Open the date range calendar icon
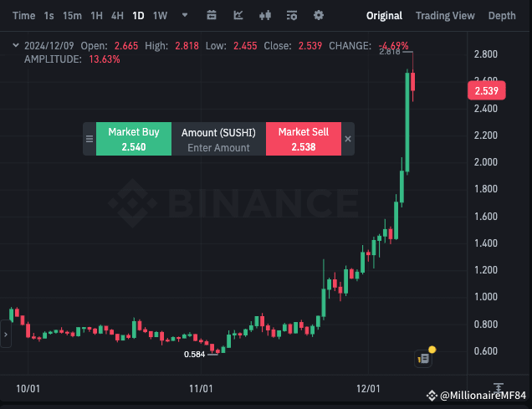Image resolution: width=532 pixels, height=409 pixels. pyautogui.click(x=212, y=15)
